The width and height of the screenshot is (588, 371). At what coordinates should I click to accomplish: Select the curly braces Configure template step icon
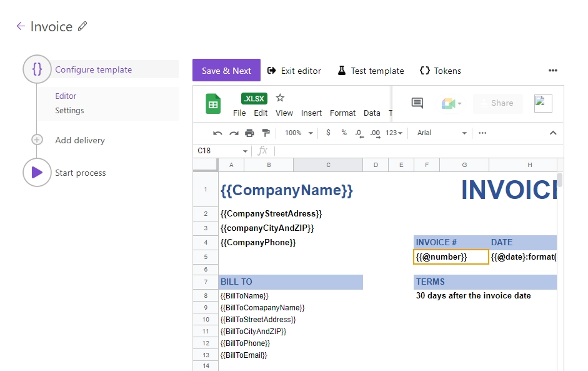[37, 69]
